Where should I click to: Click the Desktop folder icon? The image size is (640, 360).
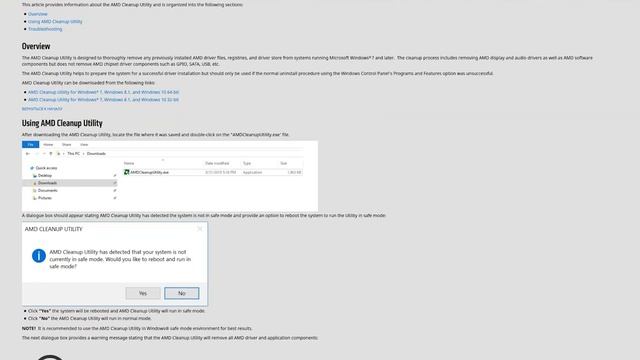point(35,176)
